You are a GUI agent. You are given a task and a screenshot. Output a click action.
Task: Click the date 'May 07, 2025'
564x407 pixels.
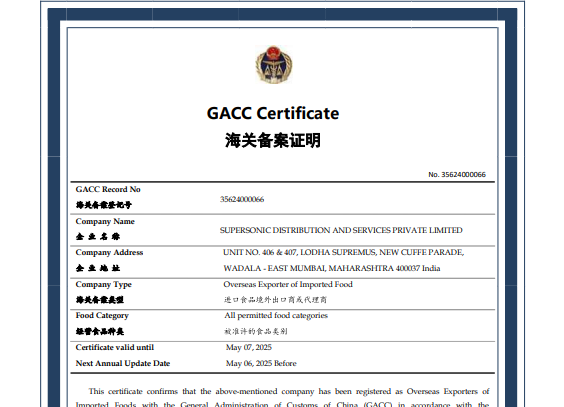249,347
